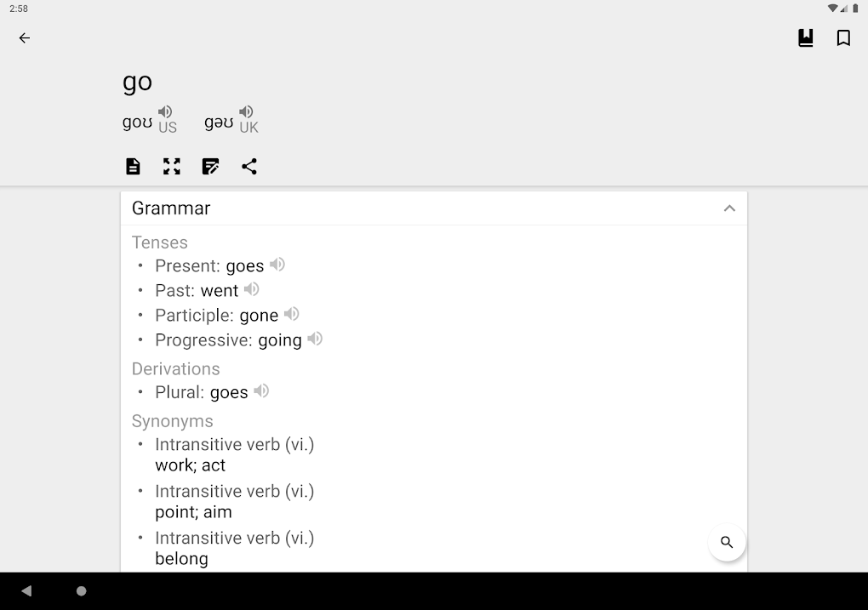Play the UK pronunciation of go
Viewport: 868px width, 610px height.
[x=246, y=111]
